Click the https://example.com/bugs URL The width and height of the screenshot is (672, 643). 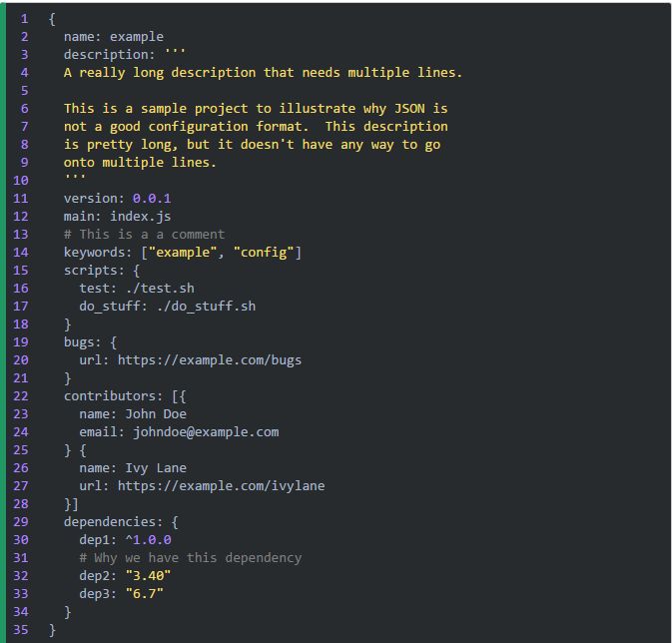pyautogui.click(x=209, y=359)
